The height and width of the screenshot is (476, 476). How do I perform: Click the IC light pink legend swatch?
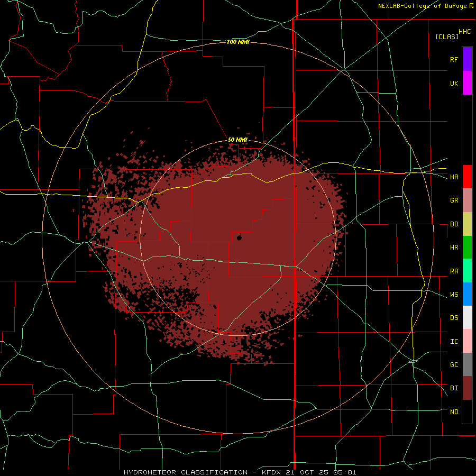(467, 341)
